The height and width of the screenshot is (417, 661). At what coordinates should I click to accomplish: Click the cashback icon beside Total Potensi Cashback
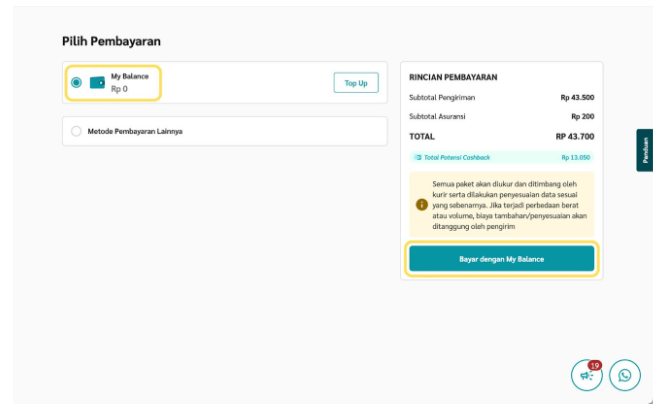pyautogui.click(x=418, y=157)
